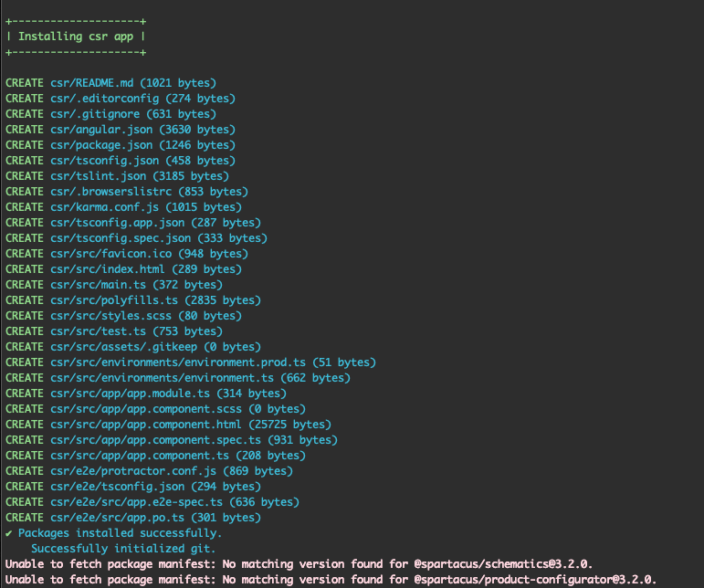Select app.component.ts (208 bytes) line
The height and width of the screenshot is (588, 704).
tap(156, 456)
